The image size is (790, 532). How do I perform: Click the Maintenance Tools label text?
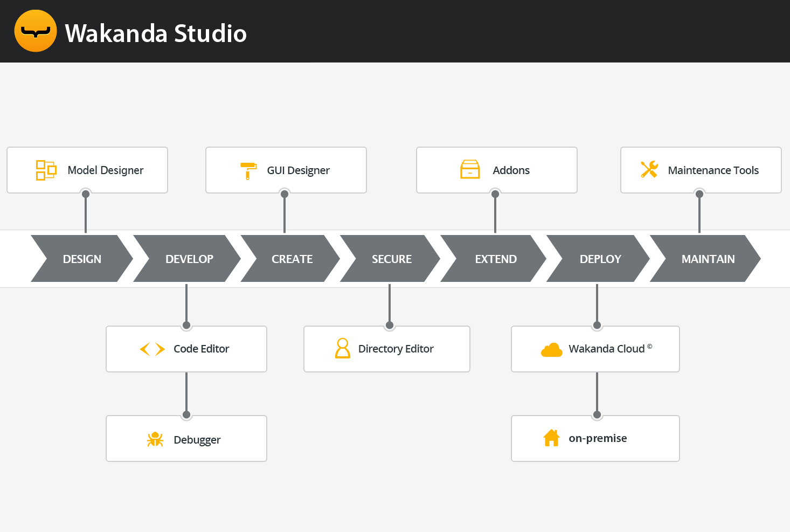tap(713, 170)
